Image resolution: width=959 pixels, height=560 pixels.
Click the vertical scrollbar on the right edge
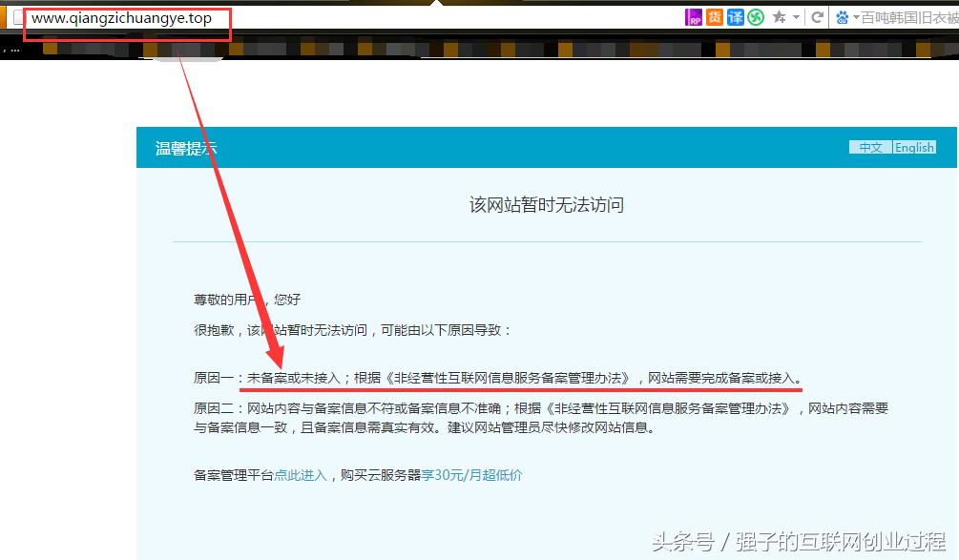coord(954,286)
